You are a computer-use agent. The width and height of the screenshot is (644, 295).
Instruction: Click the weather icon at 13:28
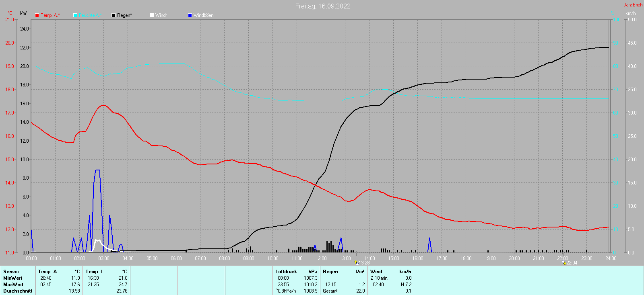(x=356, y=262)
